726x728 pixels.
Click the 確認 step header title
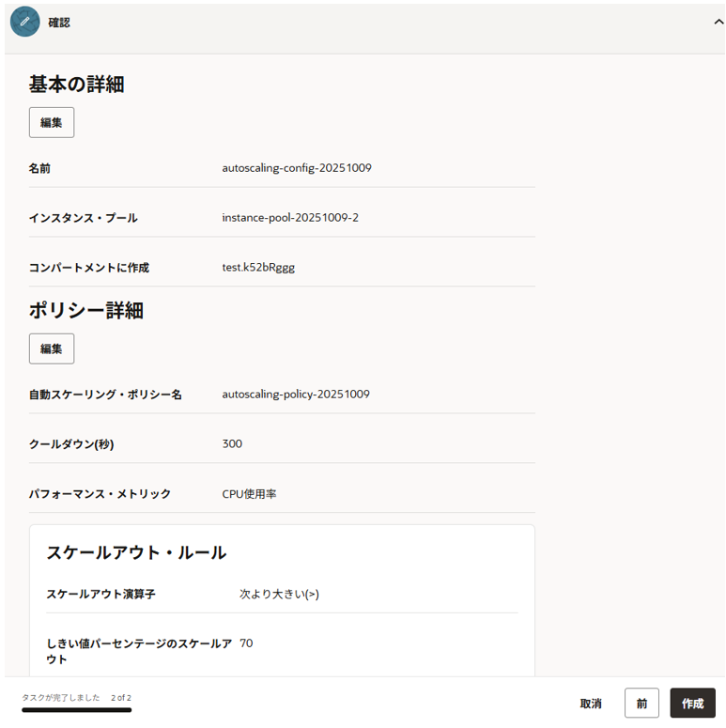tap(59, 23)
